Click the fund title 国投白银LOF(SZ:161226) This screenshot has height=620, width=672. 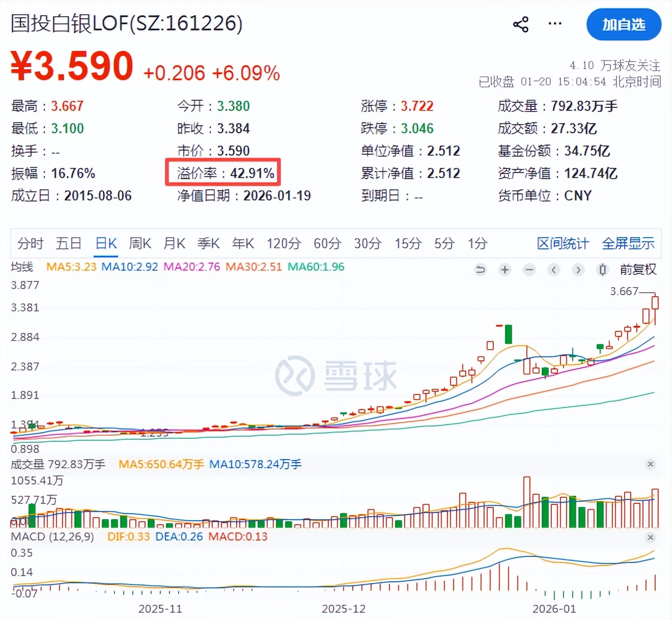pyautogui.click(x=127, y=23)
